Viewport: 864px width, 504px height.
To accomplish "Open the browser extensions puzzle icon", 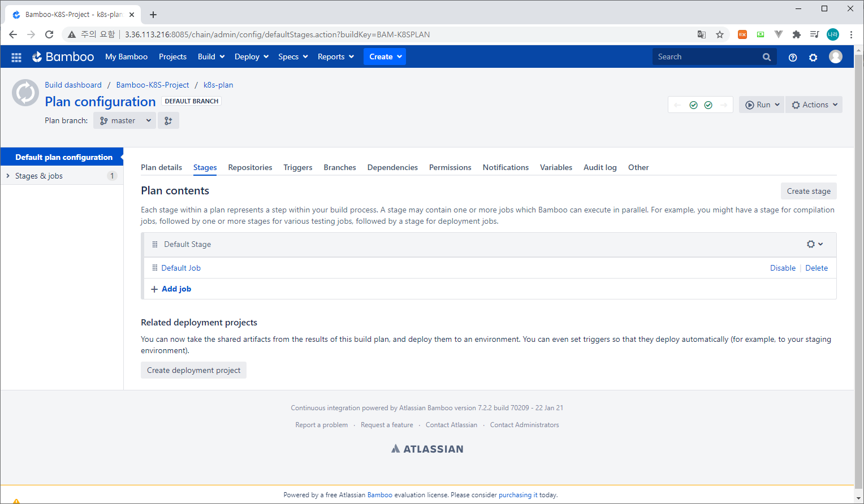I will [797, 34].
